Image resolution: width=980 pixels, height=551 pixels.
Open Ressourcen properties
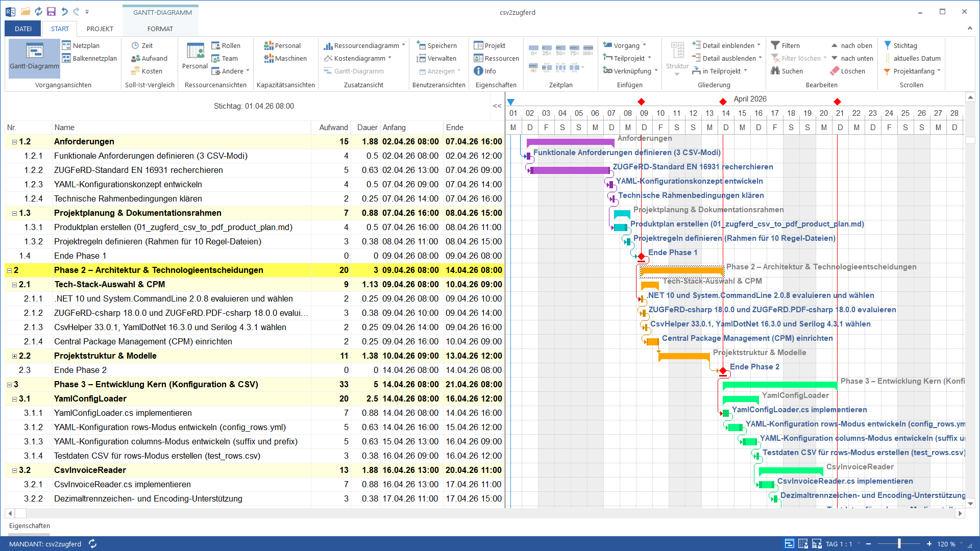click(497, 58)
